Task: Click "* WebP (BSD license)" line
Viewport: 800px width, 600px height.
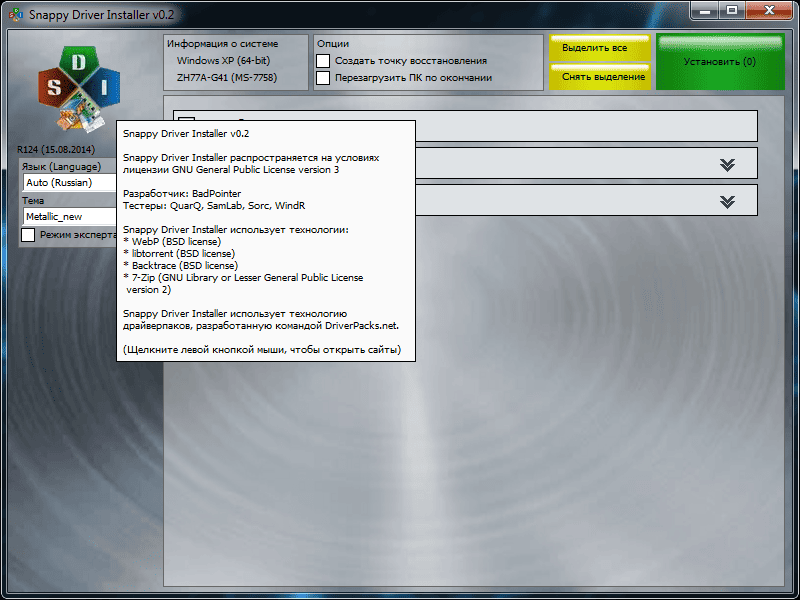Action: click(172, 242)
